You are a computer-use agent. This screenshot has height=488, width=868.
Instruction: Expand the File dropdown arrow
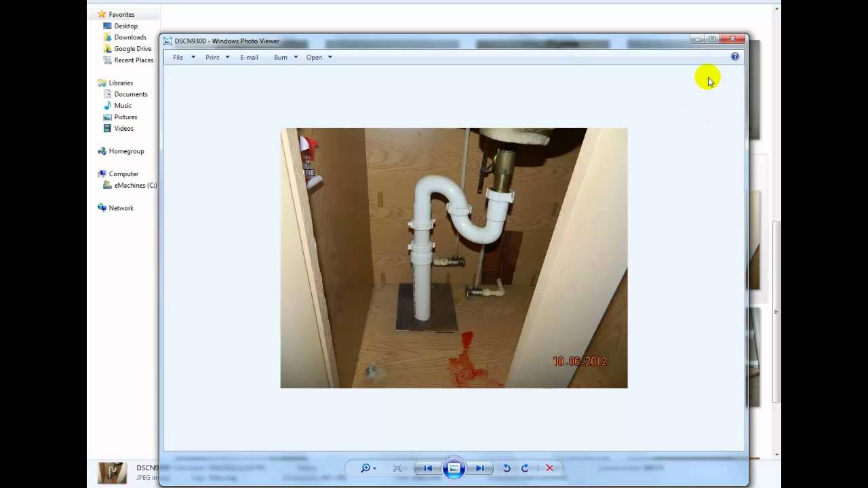[193, 58]
